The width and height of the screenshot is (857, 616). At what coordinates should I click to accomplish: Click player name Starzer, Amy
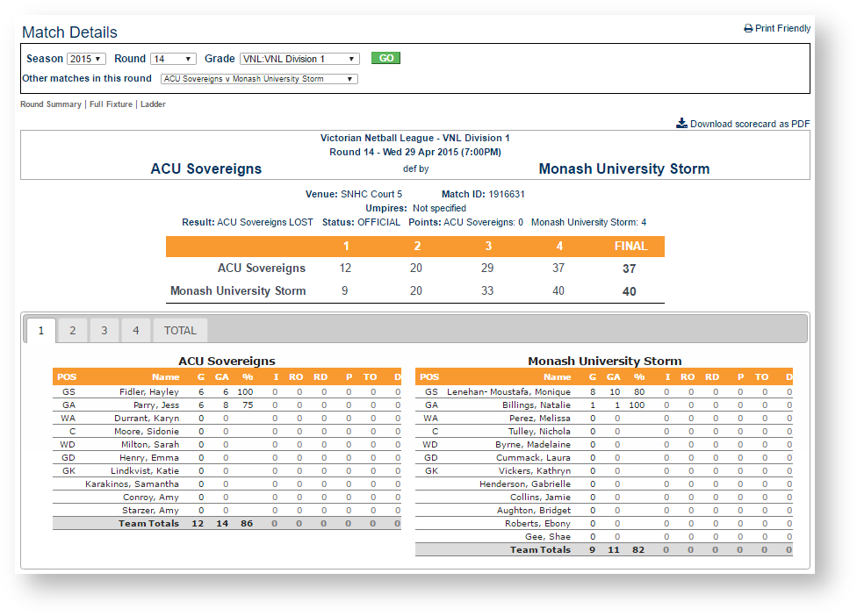tap(150, 510)
